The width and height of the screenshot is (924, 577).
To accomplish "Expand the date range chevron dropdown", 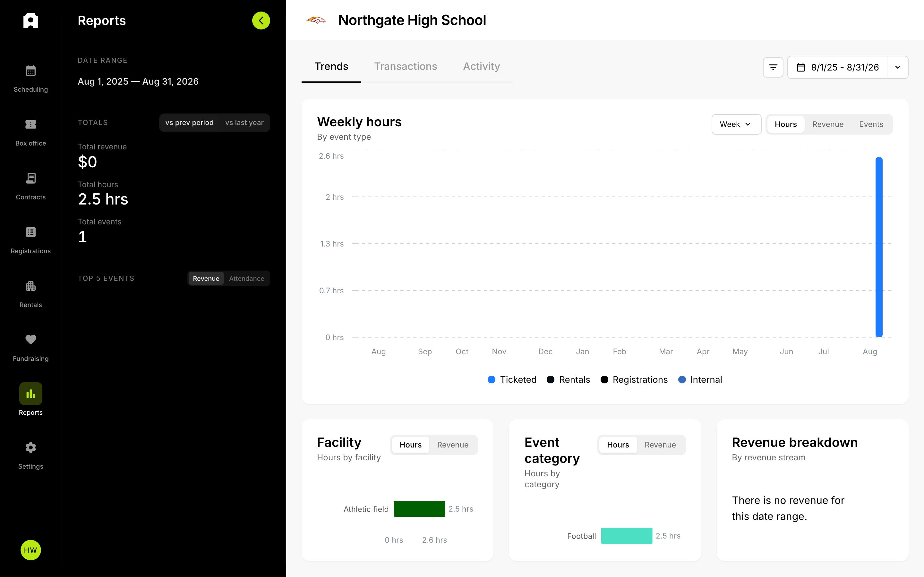I will [x=898, y=67].
